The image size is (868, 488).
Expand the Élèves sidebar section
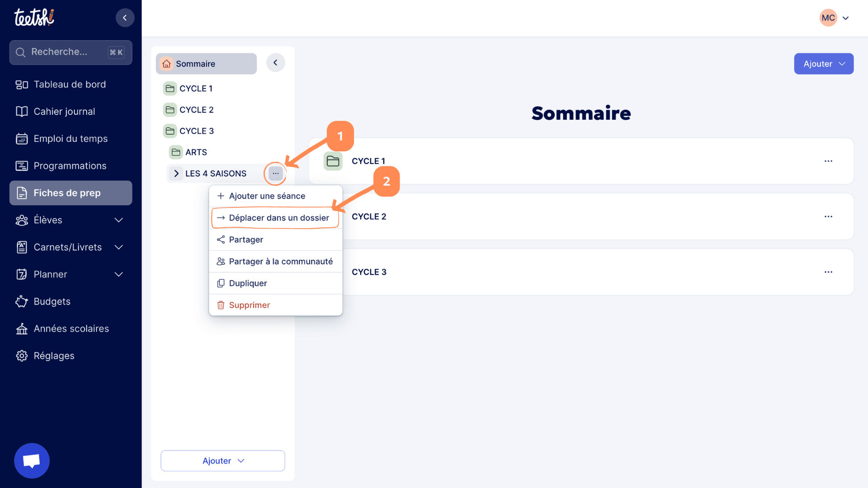[118, 220]
